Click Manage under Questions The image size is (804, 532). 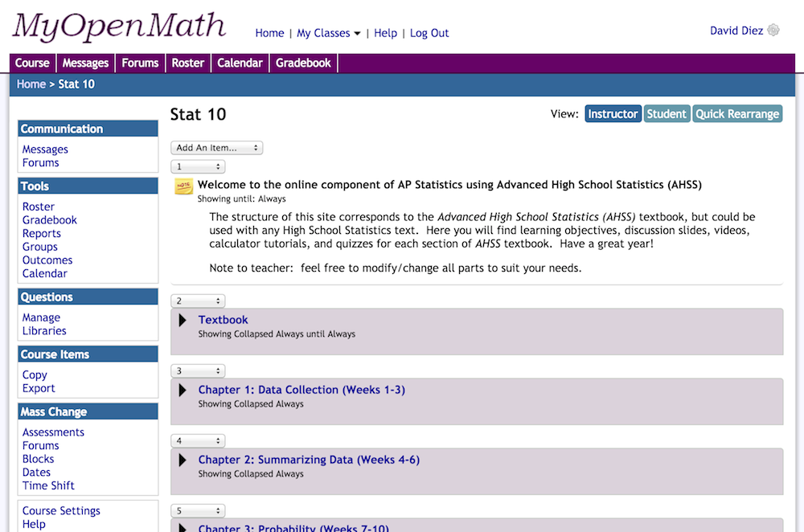pyautogui.click(x=41, y=317)
